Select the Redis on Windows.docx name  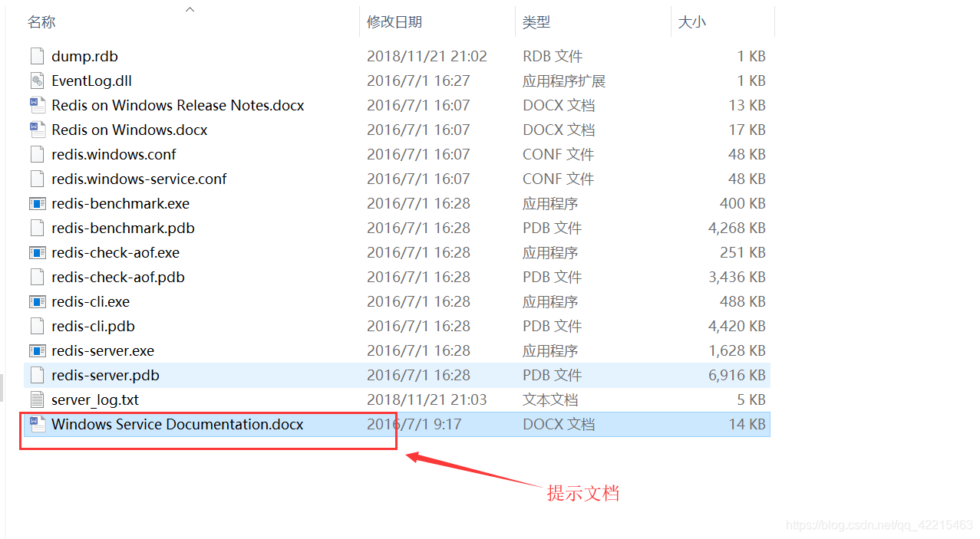[x=130, y=130]
